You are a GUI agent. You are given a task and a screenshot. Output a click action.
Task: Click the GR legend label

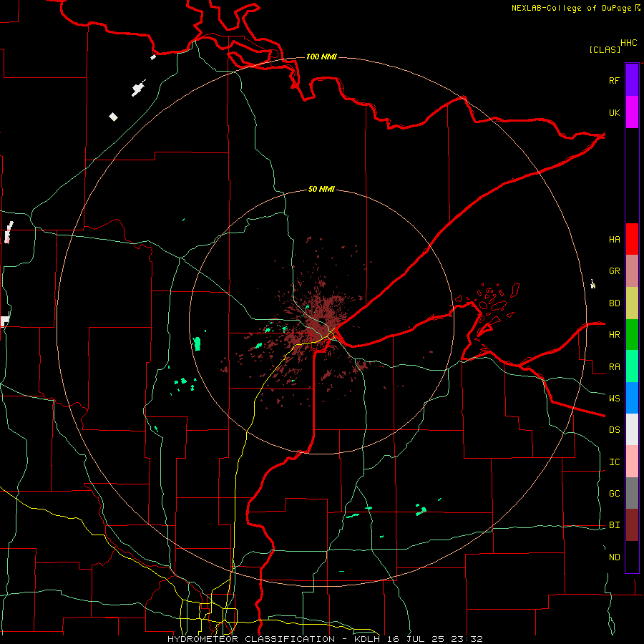pyautogui.click(x=614, y=271)
